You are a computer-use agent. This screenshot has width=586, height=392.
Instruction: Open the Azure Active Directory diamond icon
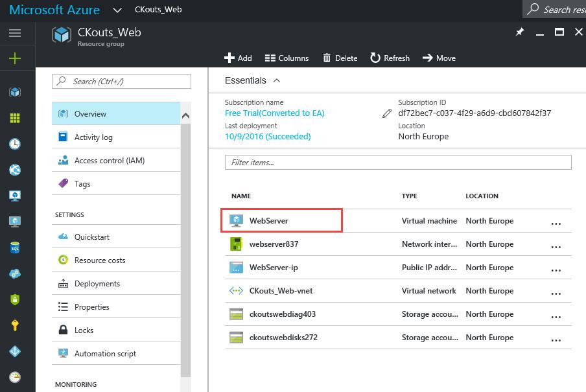click(x=15, y=351)
